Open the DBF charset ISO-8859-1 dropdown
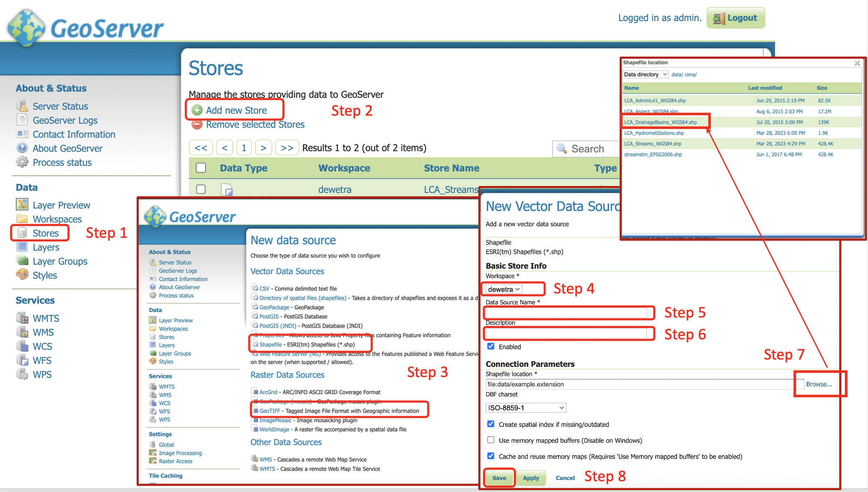The height and width of the screenshot is (492, 868). pyautogui.click(x=526, y=408)
